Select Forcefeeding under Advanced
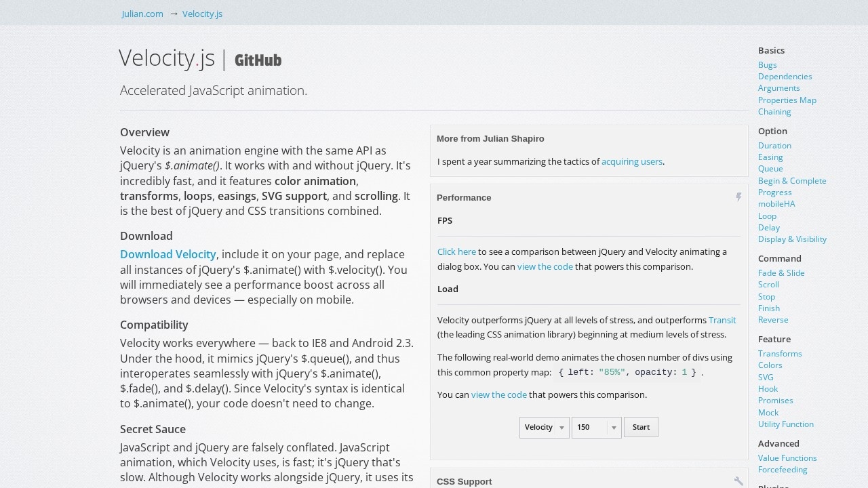The width and height of the screenshot is (868, 488). (x=783, y=469)
